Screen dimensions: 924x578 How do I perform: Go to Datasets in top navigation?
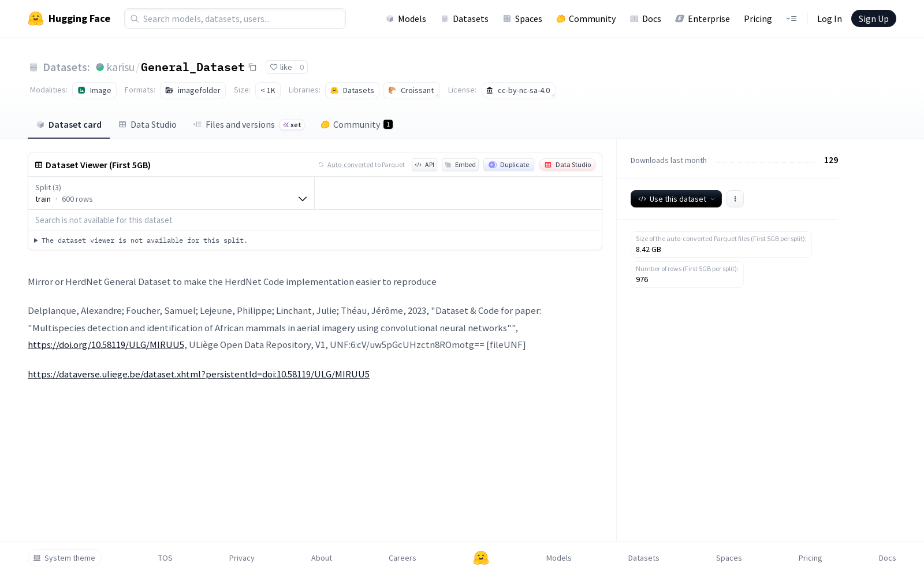[465, 18]
